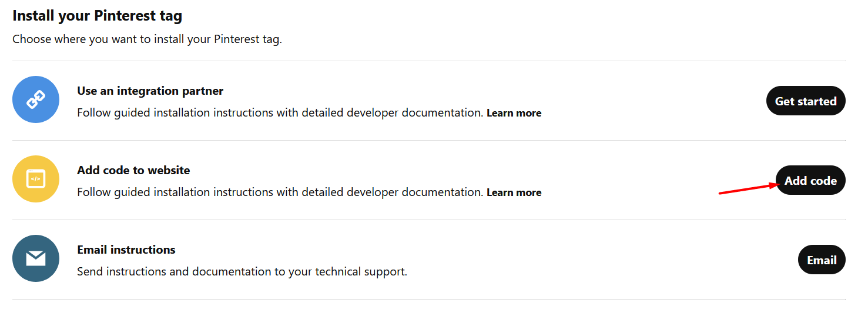
Task: Click the divider line below the subtitle
Action: coord(429,61)
